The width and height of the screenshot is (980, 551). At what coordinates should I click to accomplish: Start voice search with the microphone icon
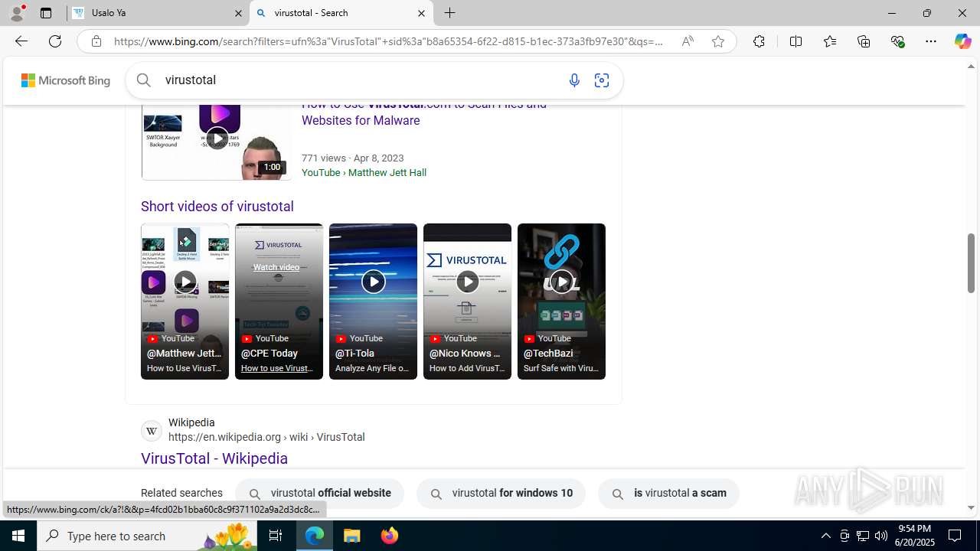click(574, 80)
